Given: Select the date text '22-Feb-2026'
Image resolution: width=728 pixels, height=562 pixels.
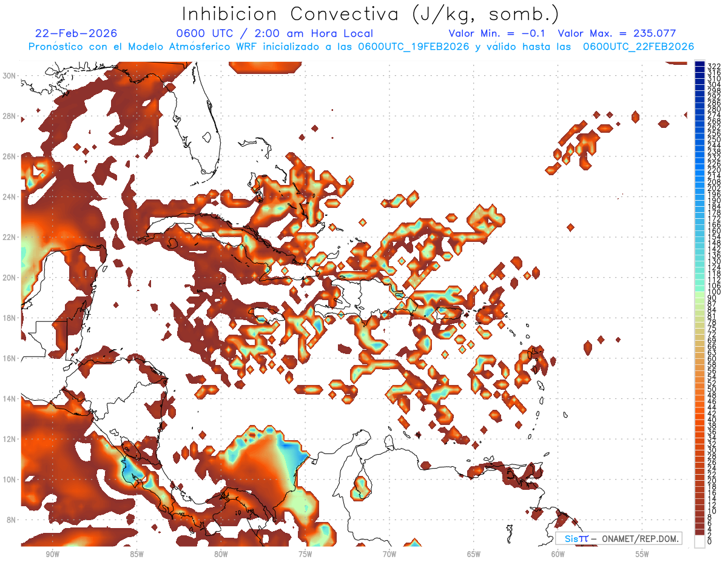Looking at the screenshot, I should pos(76,33).
